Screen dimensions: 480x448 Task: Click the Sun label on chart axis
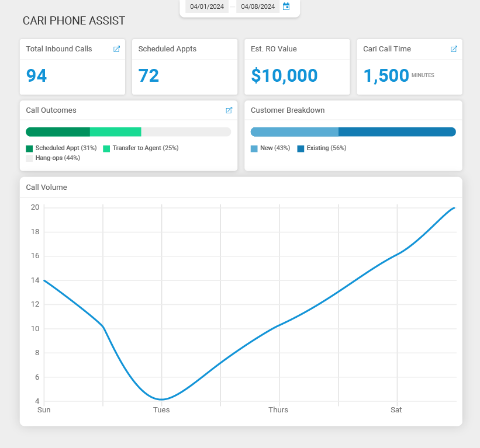[44, 410]
